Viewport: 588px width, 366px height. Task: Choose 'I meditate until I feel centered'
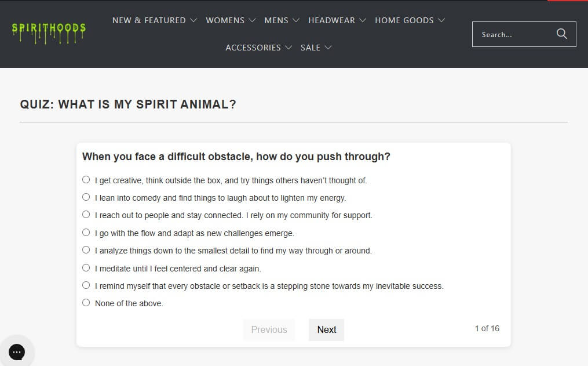(86, 268)
